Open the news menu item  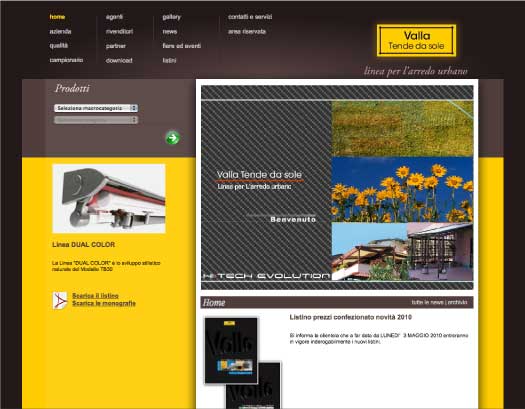(170, 32)
